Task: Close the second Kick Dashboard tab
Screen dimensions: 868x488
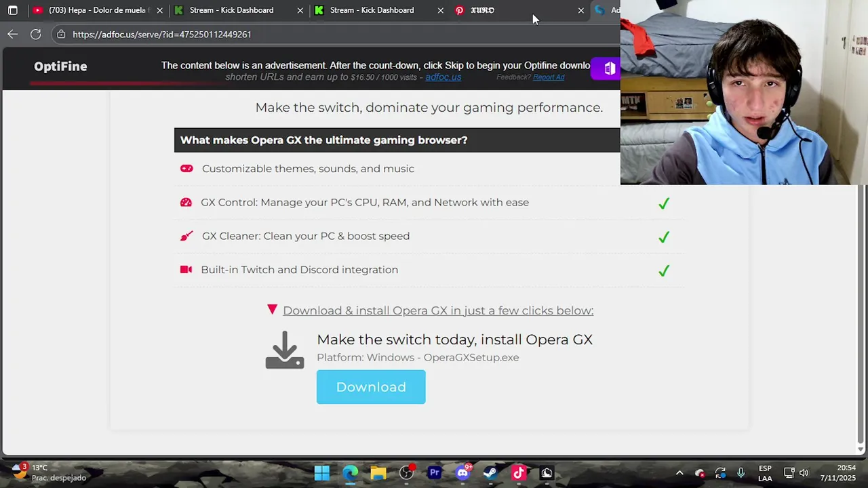Action: (441, 10)
